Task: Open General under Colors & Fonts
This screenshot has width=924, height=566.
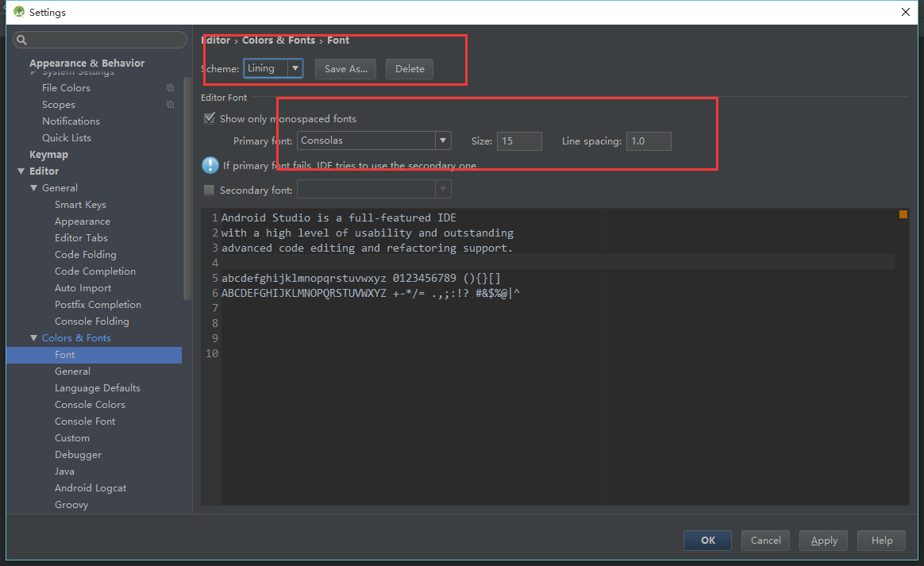Action: tap(72, 372)
